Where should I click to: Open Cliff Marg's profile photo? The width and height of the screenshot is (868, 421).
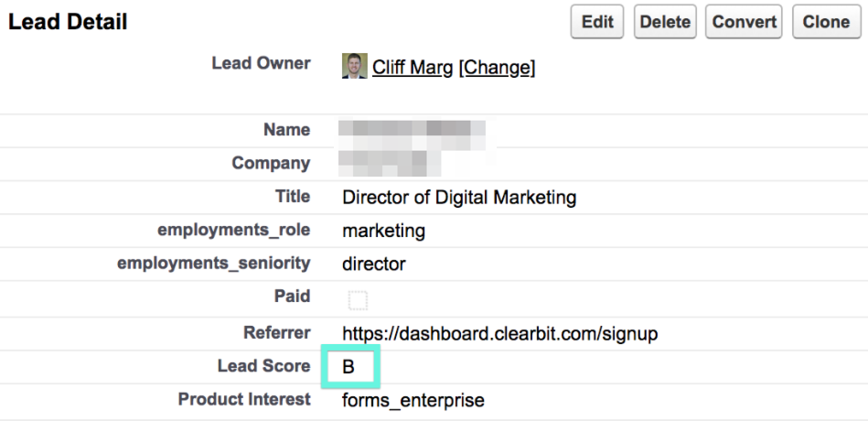coord(354,66)
